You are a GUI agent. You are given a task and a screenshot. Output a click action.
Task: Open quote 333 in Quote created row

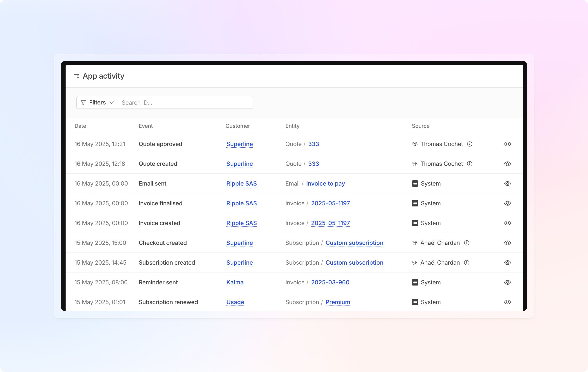pyautogui.click(x=314, y=164)
